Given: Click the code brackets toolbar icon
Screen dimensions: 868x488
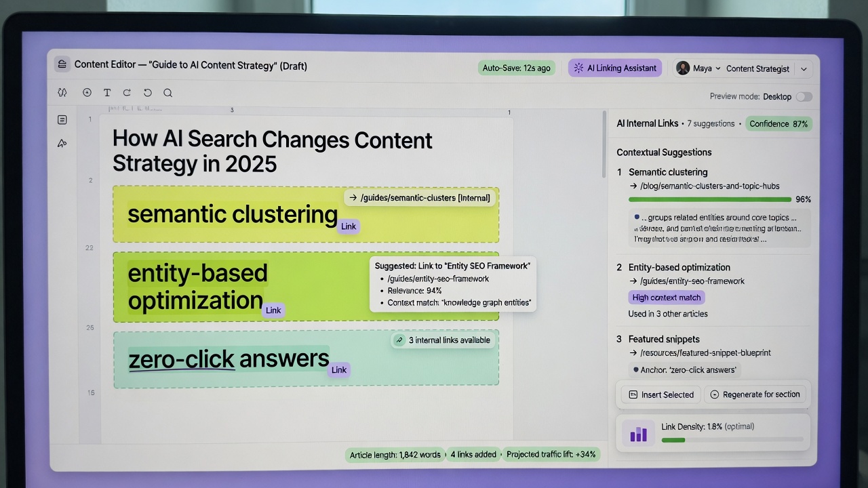Looking at the screenshot, I should tap(62, 93).
